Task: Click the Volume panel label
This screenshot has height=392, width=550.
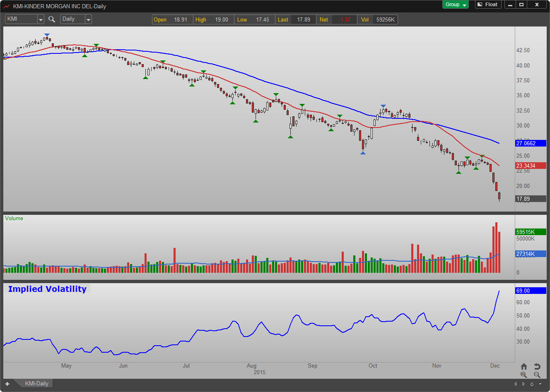Action: [14, 219]
